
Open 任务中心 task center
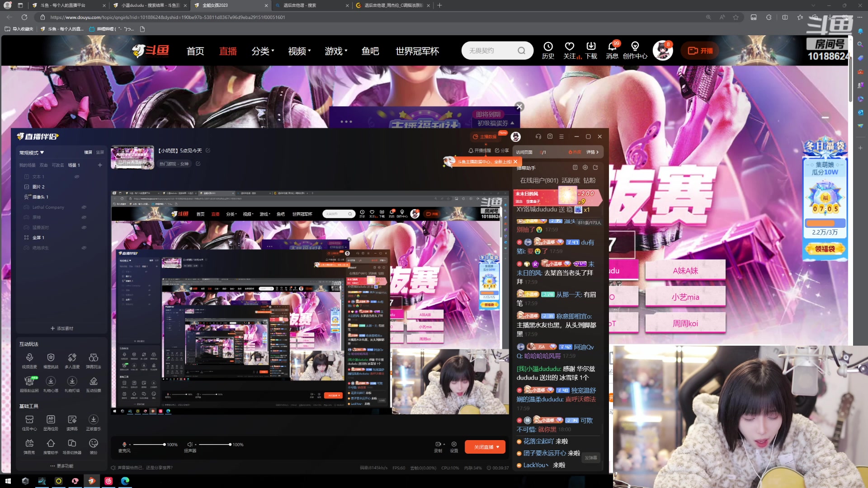29,422
